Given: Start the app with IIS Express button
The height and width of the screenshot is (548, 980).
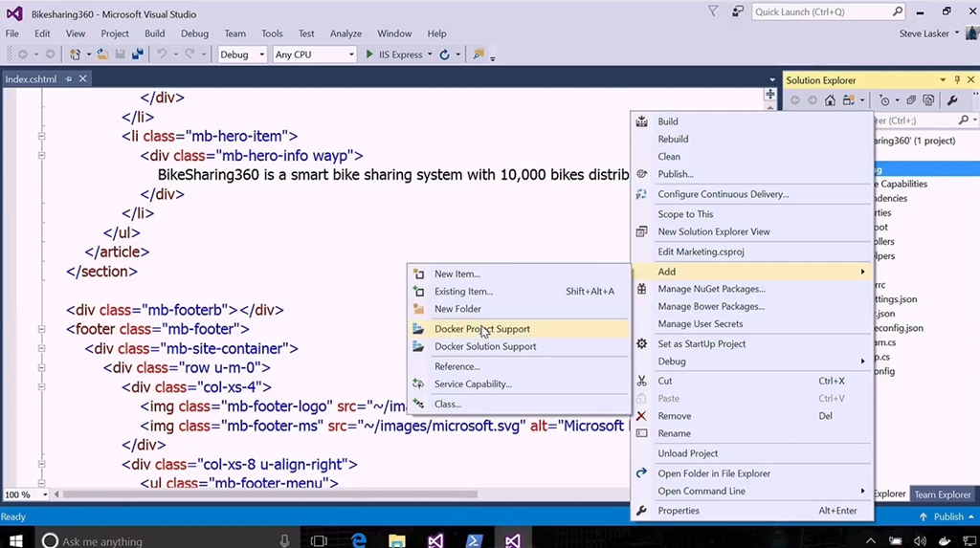Looking at the screenshot, I should 394,55.
